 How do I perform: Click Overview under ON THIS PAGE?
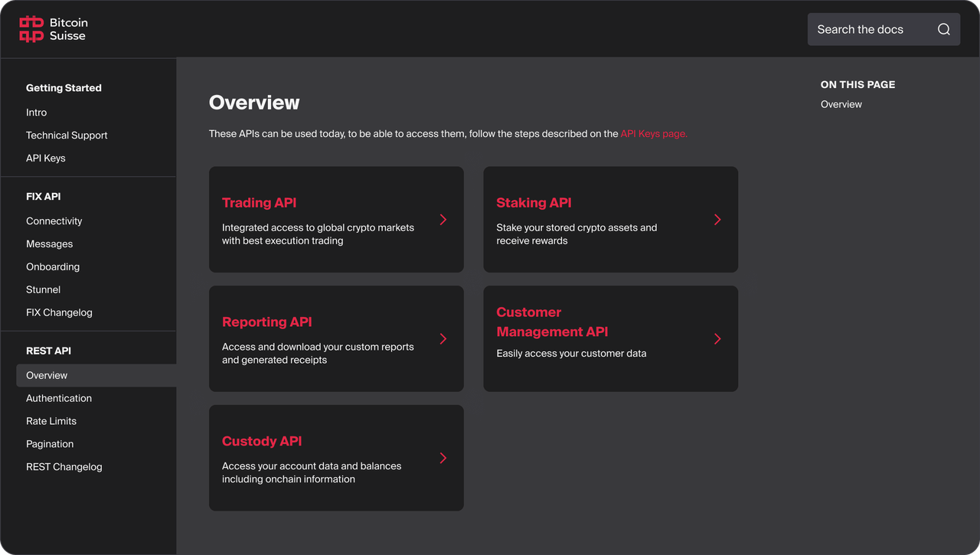[x=841, y=104]
